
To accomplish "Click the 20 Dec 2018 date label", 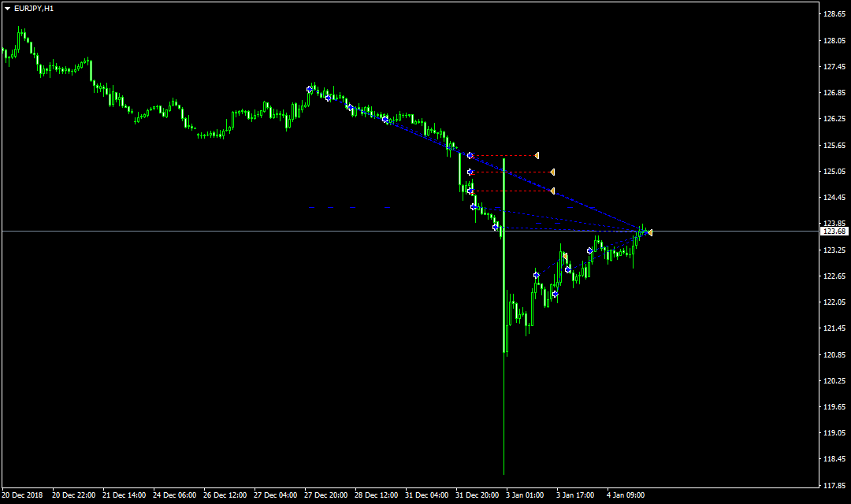I will pos(22,495).
